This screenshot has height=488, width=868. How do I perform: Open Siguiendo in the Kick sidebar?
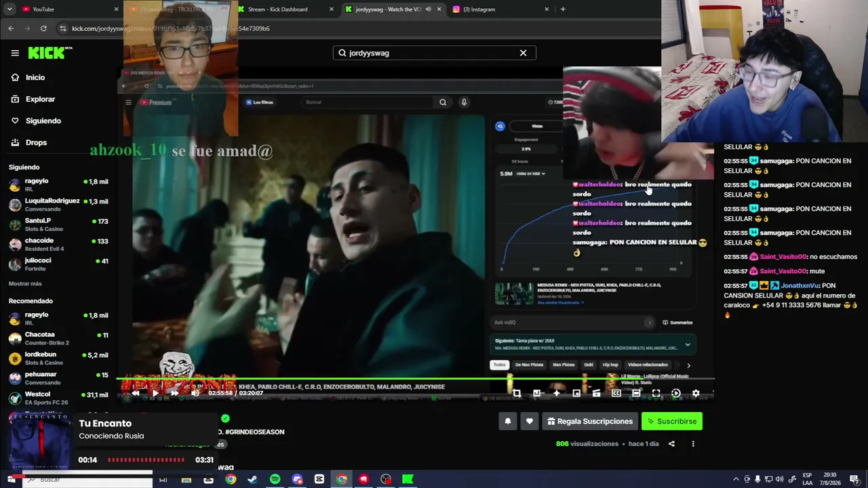point(43,121)
